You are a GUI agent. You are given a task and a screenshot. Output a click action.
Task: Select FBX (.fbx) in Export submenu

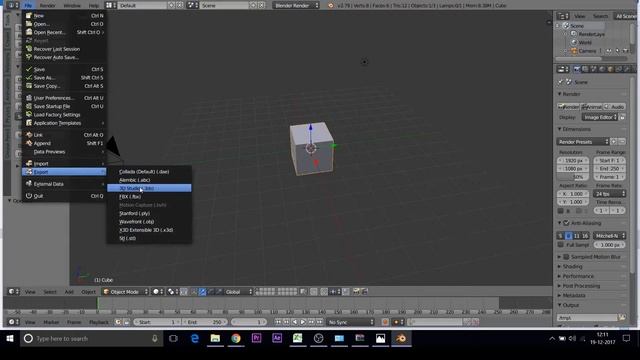[149, 197]
